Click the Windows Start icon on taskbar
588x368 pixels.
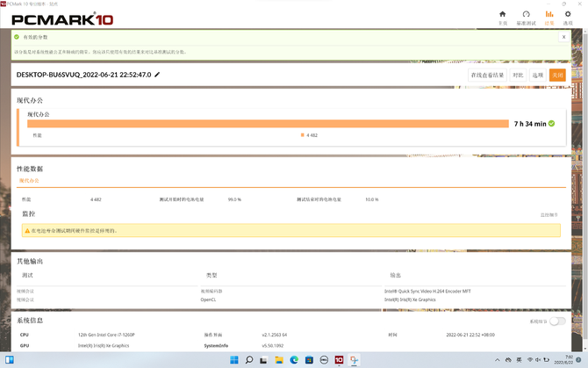(x=234, y=360)
